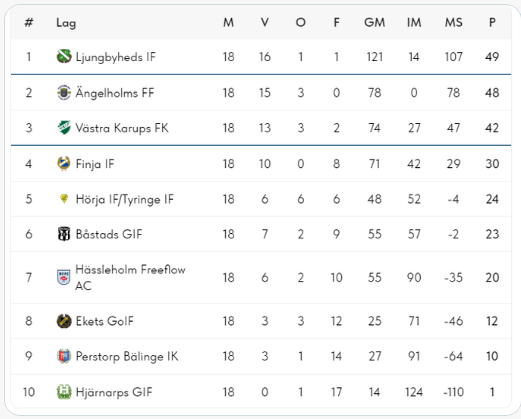The height and width of the screenshot is (419, 521).
Task: Click the Ljungbyheds IF club crest
Action: click(x=64, y=56)
